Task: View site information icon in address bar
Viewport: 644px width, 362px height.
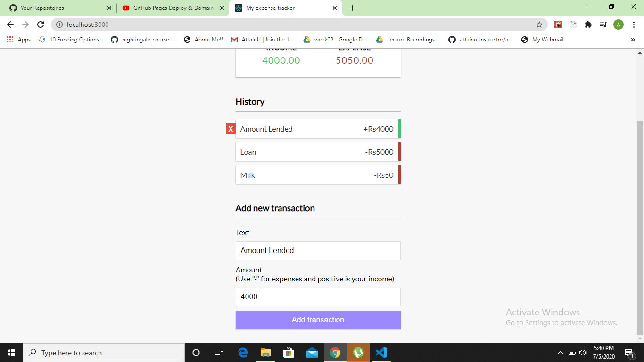Action: point(59,25)
